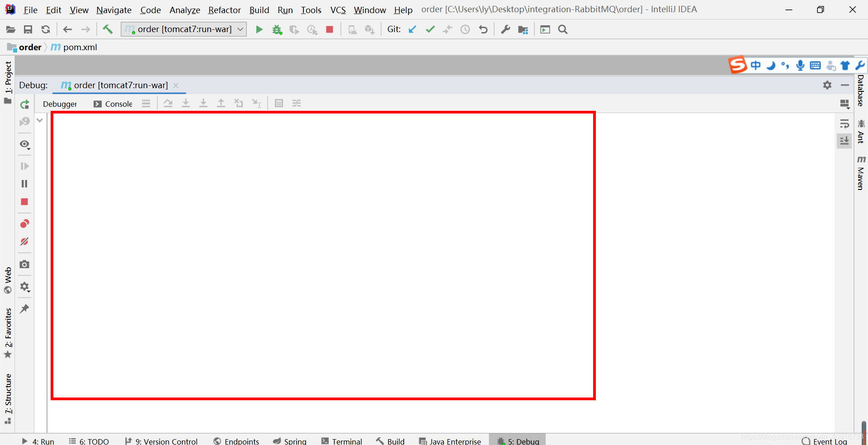The width and height of the screenshot is (868, 445).
Task: Click the eye watch icon in Debug sidebar
Action: 25,144
